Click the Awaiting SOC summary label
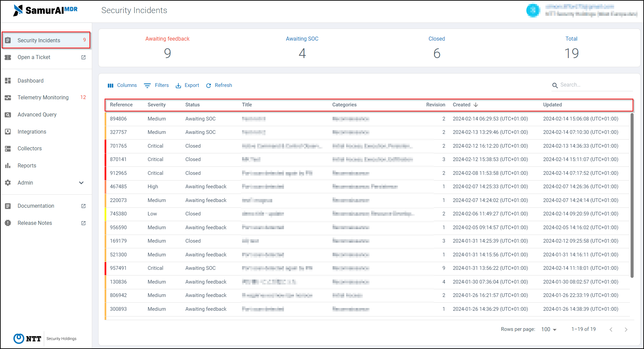This screenshot has width=644, height=349. click(302, 39)
